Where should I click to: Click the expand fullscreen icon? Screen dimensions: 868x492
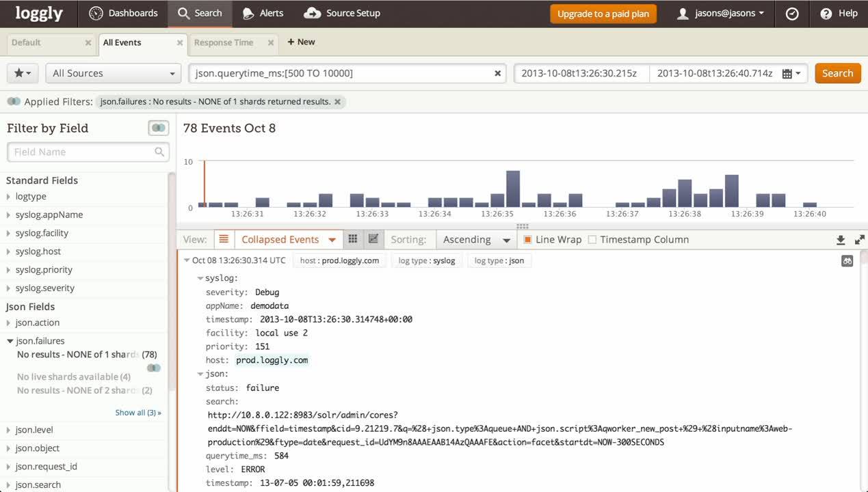[x=860, y=240]
